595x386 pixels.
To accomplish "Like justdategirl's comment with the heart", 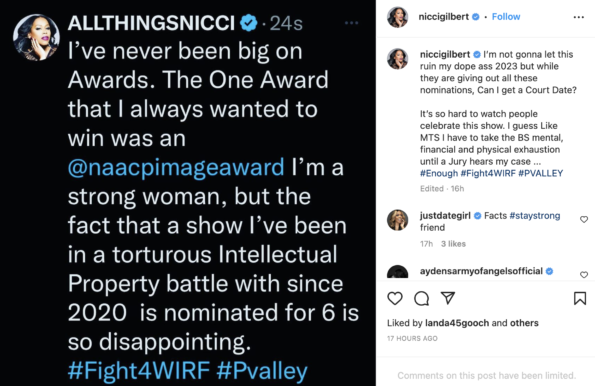I will point(584,219).
